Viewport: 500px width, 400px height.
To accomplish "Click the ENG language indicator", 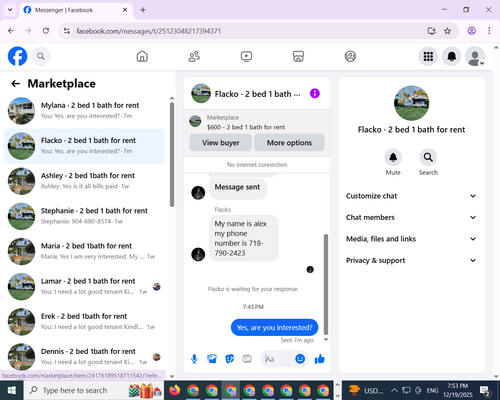I will click(432, 390).
